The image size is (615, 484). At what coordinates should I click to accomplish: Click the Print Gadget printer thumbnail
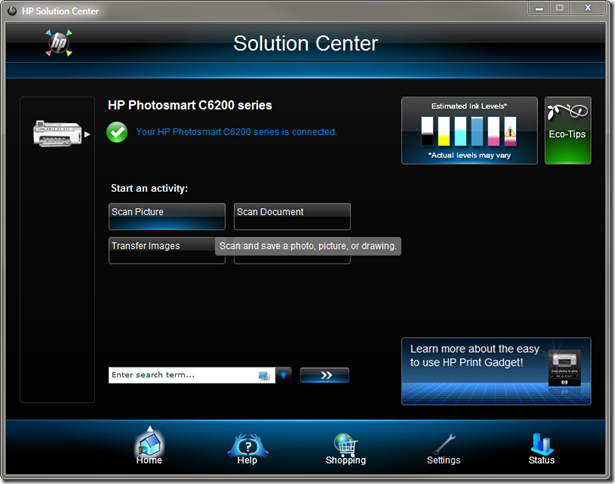point(564,369)
